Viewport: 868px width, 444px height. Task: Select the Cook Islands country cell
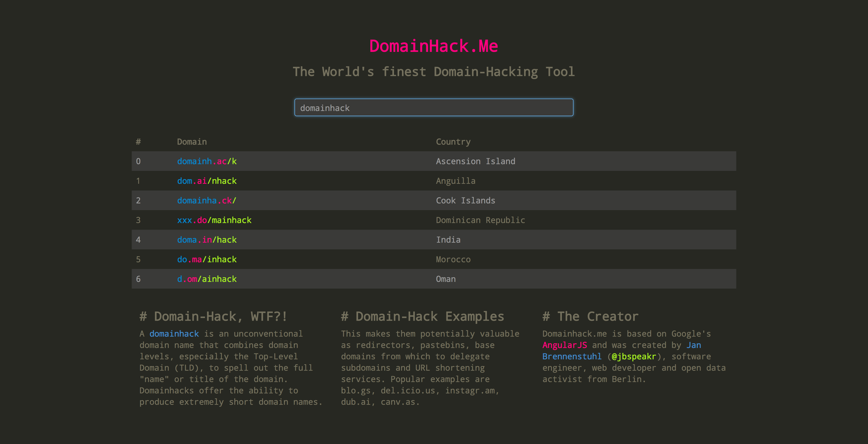click(465, 201)
